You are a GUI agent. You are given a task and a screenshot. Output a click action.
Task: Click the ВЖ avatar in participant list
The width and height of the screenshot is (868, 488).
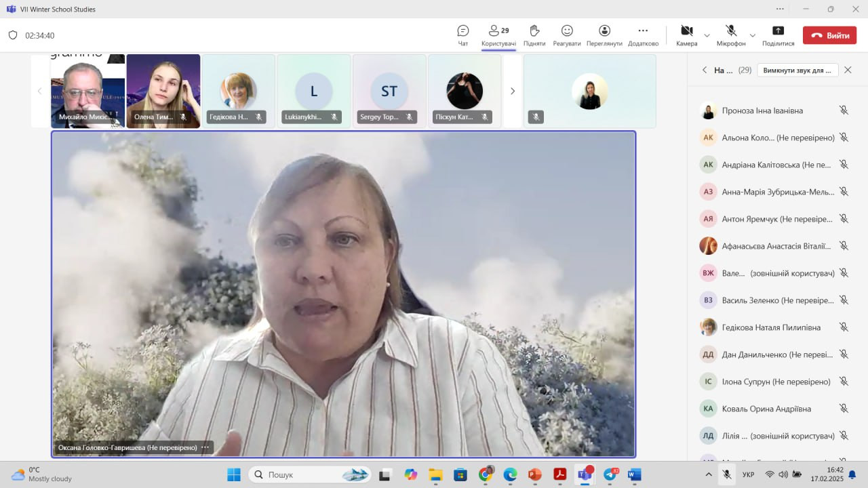click(708, 273)
